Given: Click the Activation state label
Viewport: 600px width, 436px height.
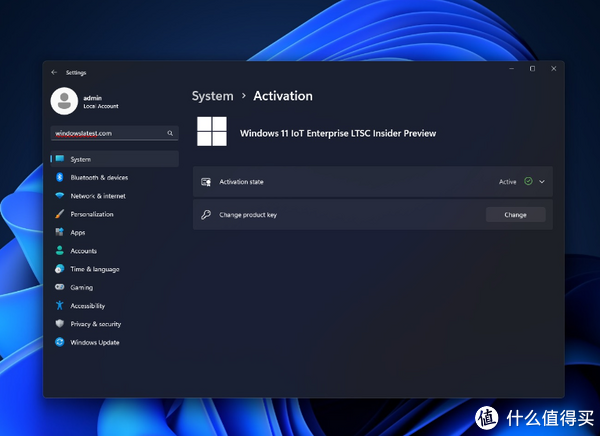Looking at the screenshot, I should [x=241, y=182].
